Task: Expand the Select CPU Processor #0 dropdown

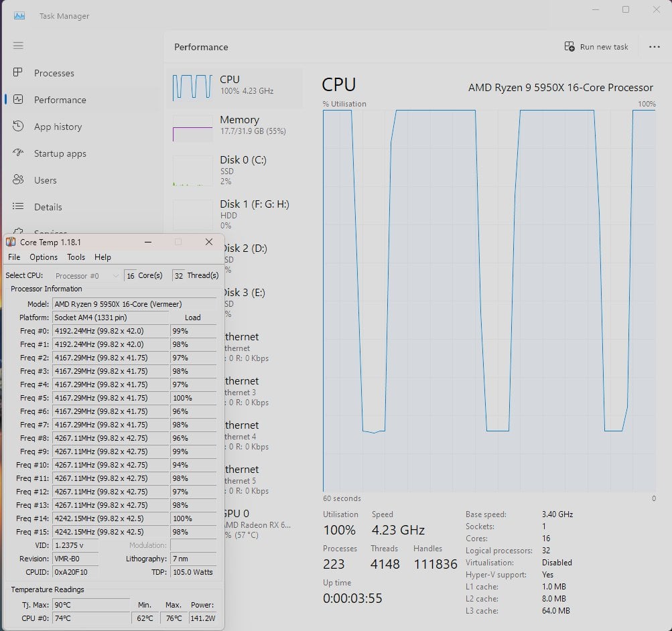Action: [x=86, y=276]
